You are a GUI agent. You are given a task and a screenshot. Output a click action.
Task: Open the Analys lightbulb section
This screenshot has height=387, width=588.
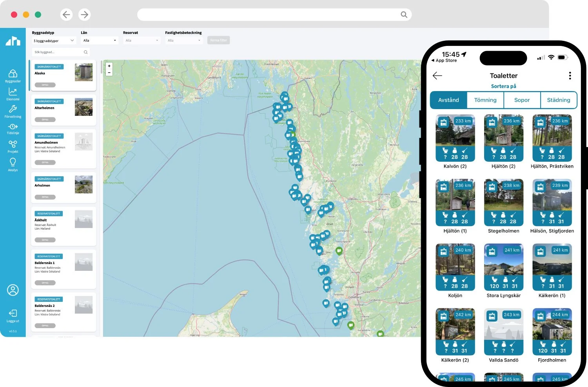[13, 164]
